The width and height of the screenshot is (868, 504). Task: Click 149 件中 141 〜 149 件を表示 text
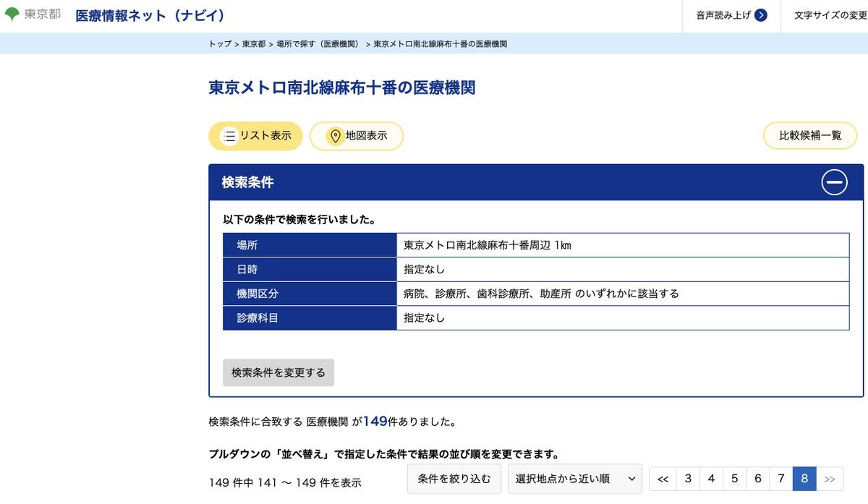[x=285, y=482]
